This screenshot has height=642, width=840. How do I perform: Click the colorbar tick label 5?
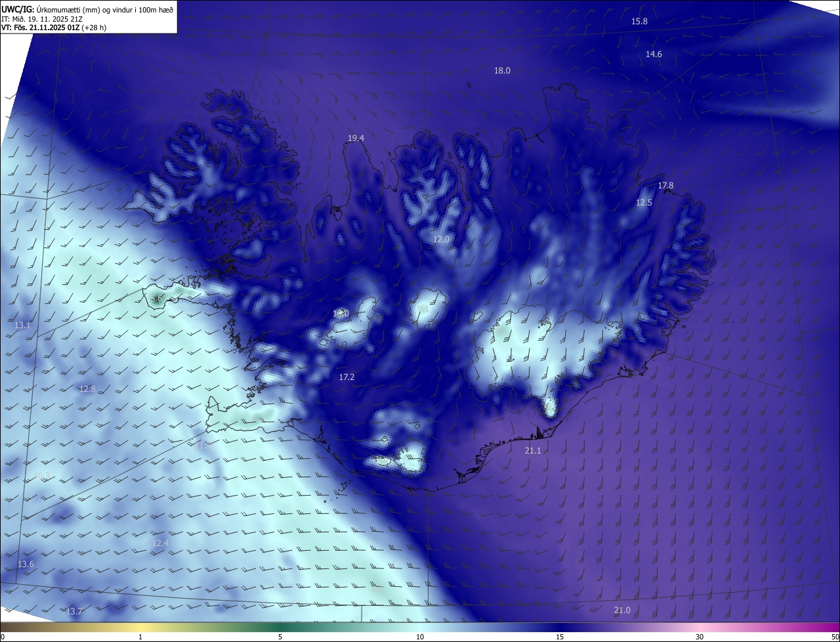(x=280, y=637)
